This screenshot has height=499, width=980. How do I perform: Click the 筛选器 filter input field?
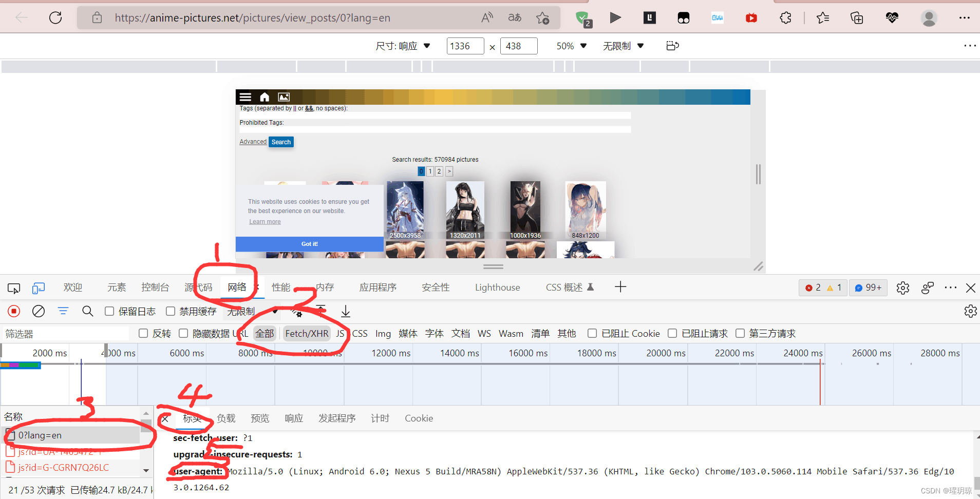coord(66,334)
